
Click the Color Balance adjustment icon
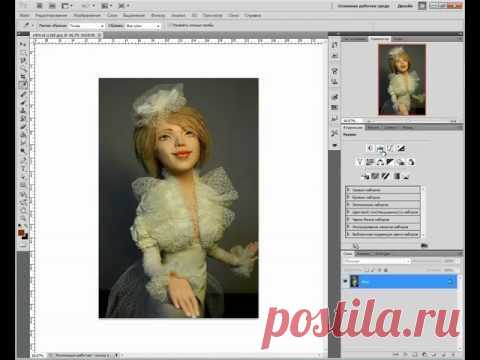[380, 162]
